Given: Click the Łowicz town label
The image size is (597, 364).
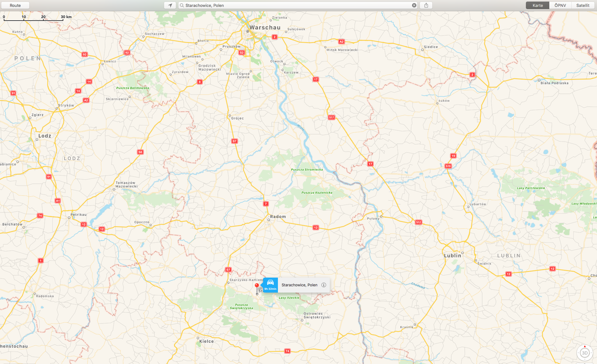Looking at the screenshot, I should point(110,61).
